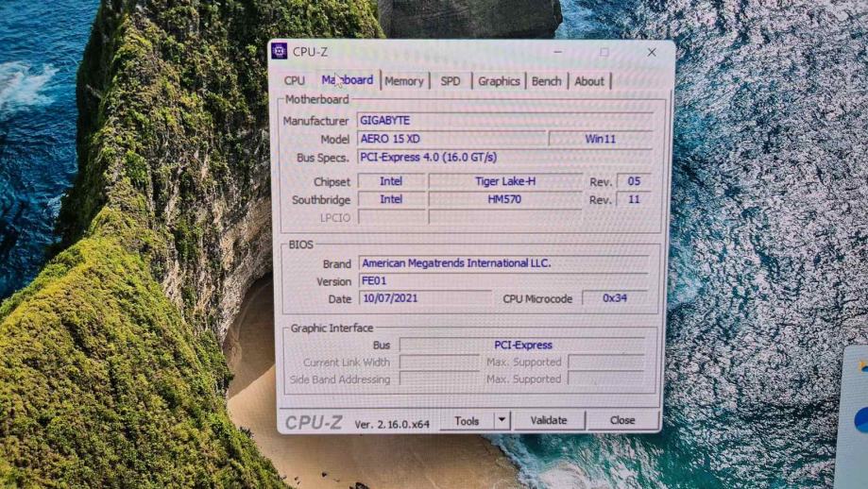
Task: Click the Southbridge Intel field
Action: pyautogui.click(x=391, y=199)
